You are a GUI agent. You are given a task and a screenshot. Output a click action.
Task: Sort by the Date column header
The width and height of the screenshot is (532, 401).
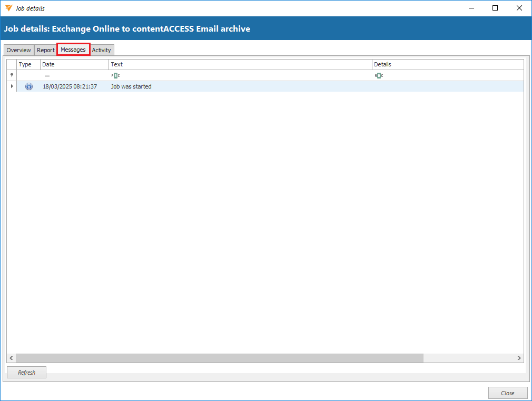point(75,64)
